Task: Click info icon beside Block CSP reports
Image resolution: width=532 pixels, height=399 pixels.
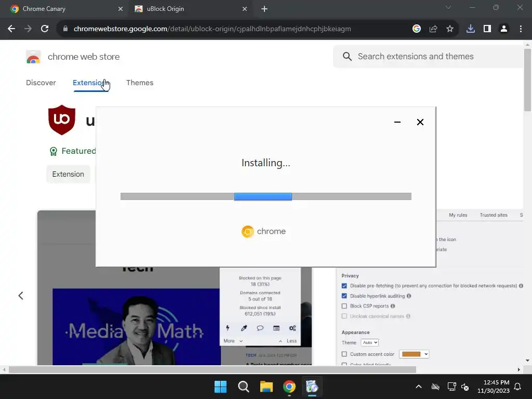Action: (393, 306)
